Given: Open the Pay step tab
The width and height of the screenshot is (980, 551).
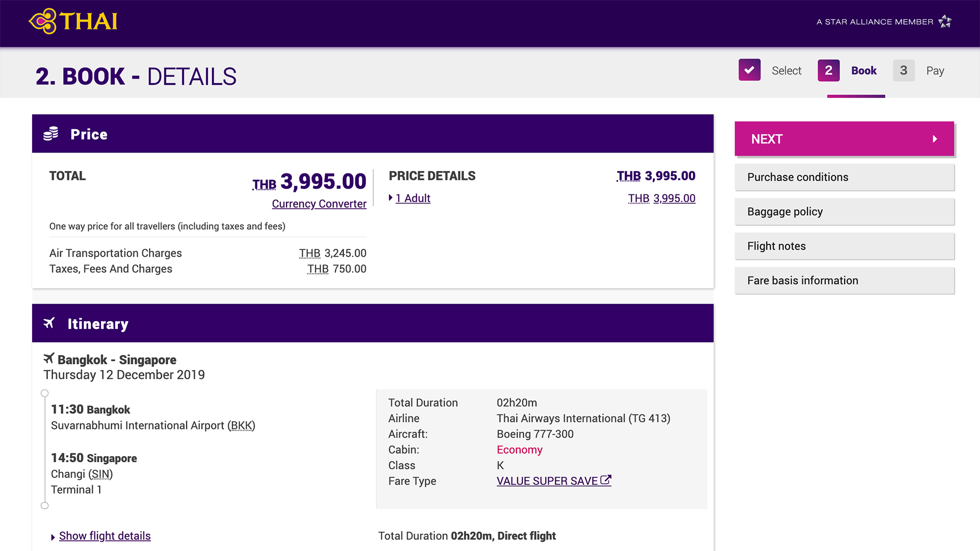Looking at the screenshot, I should (919, 70).
